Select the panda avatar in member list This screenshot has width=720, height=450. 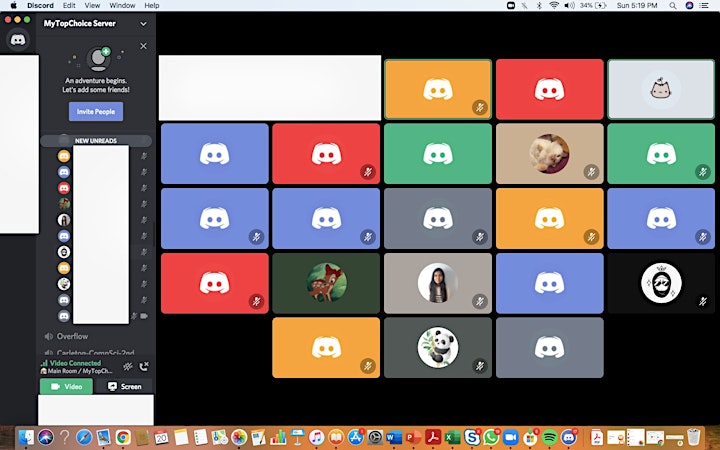pos(64,284)
